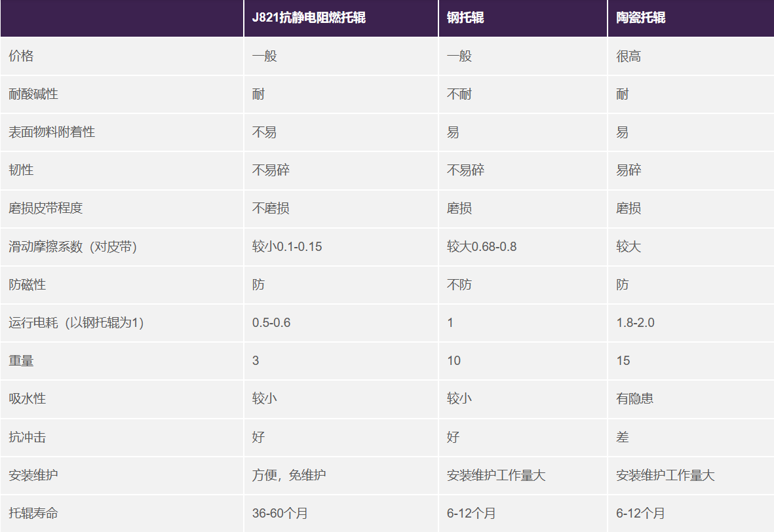Click the 很高 price cell
Screen dimensions: 774x532
tap(629, 56)
